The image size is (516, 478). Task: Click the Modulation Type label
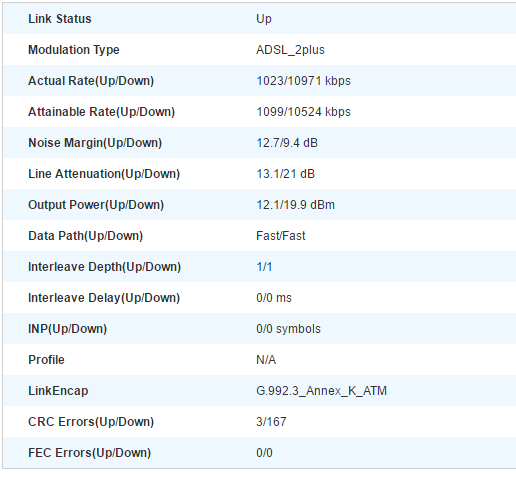74,50
